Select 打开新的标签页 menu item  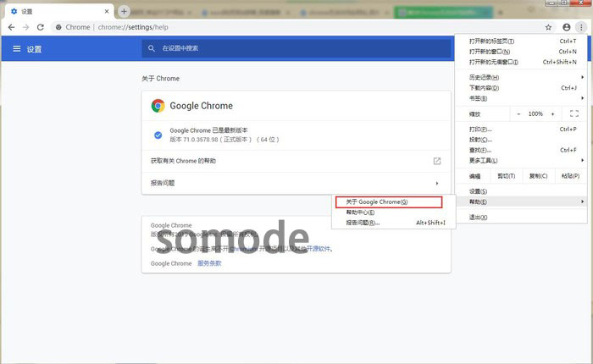(521, 41)
